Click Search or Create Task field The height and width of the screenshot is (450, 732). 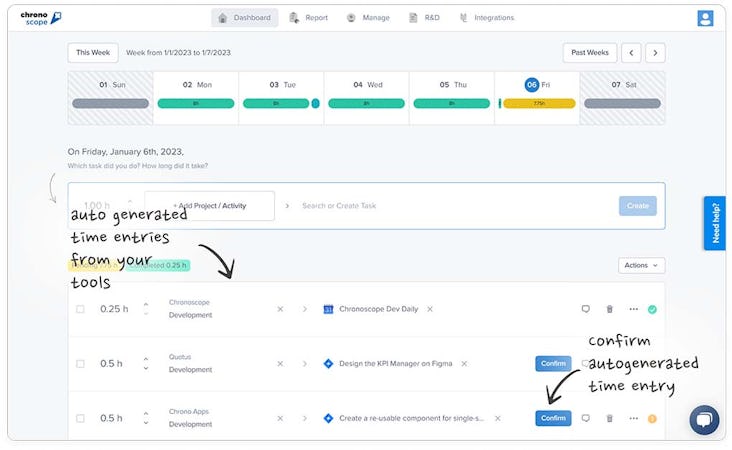tap(339, 206)
